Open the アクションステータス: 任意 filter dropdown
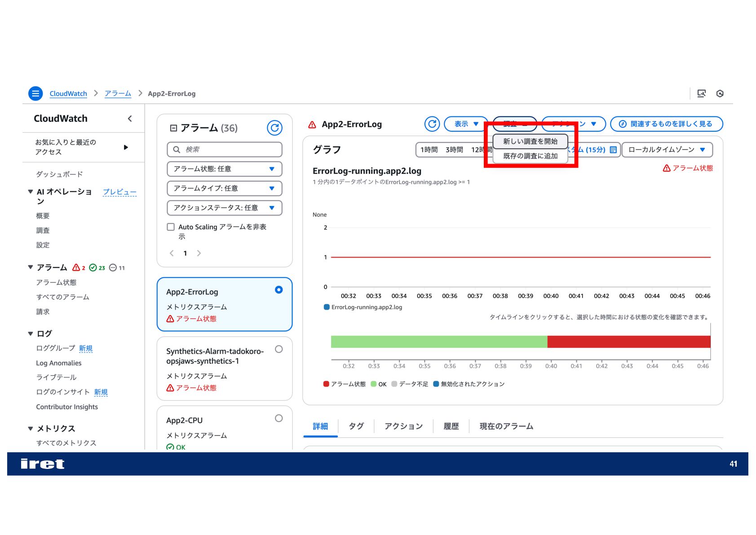 coord(225,208)
